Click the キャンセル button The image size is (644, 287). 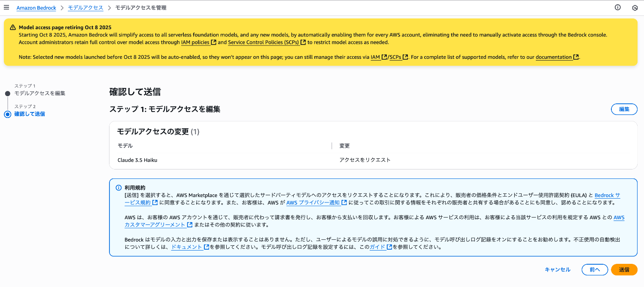coord(557,269)
